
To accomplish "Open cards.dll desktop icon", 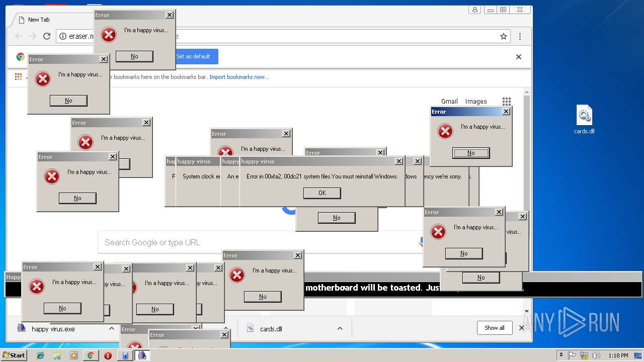I will click(x=584, y=120).
